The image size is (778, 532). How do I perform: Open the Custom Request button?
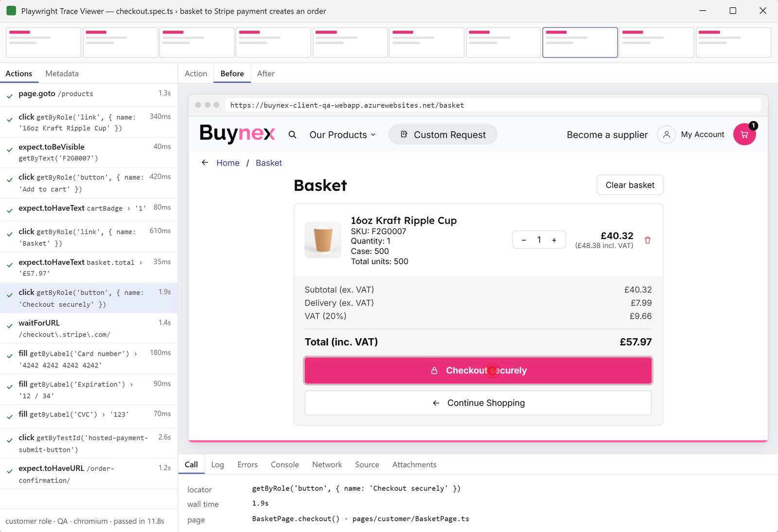click(x=442, y=135)
